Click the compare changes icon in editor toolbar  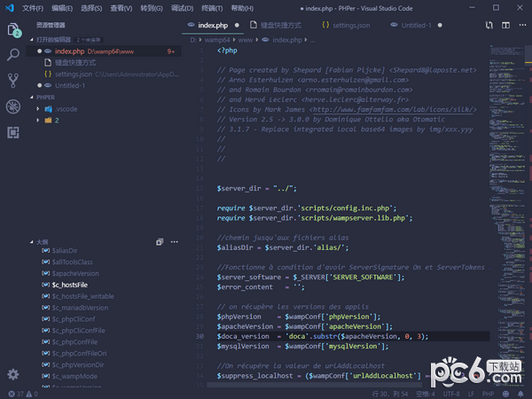[489, 25]
